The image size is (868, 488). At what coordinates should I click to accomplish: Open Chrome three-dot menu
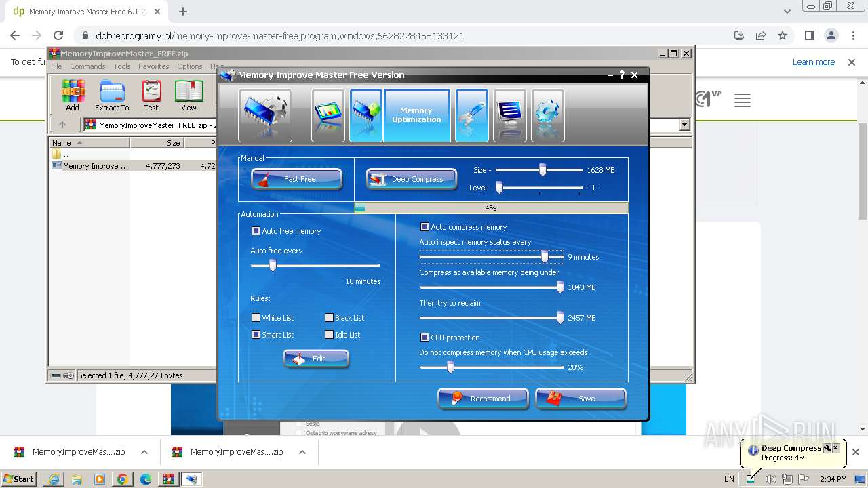[x=852, y=36]
